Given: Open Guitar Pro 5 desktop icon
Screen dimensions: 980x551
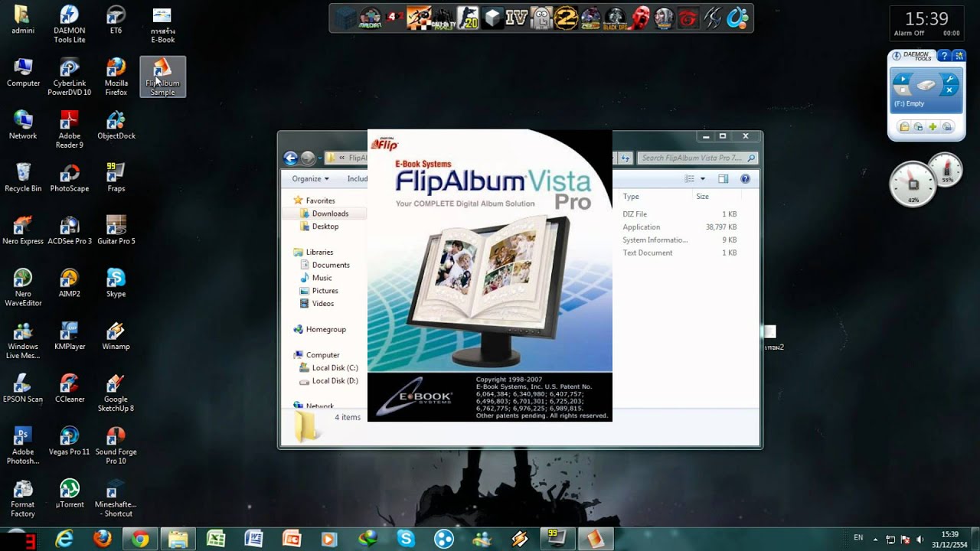Looking at the screenshot, I should click(116, 230).
